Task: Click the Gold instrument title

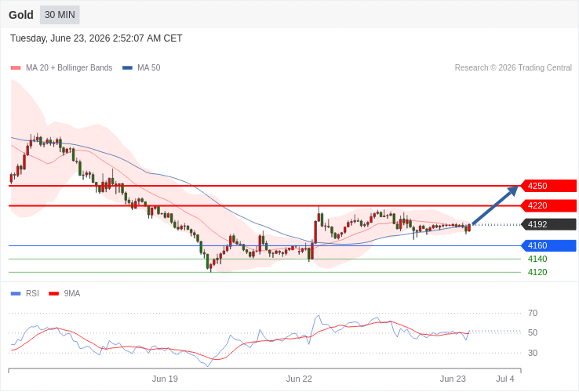Action: click(x=21, y=15)
